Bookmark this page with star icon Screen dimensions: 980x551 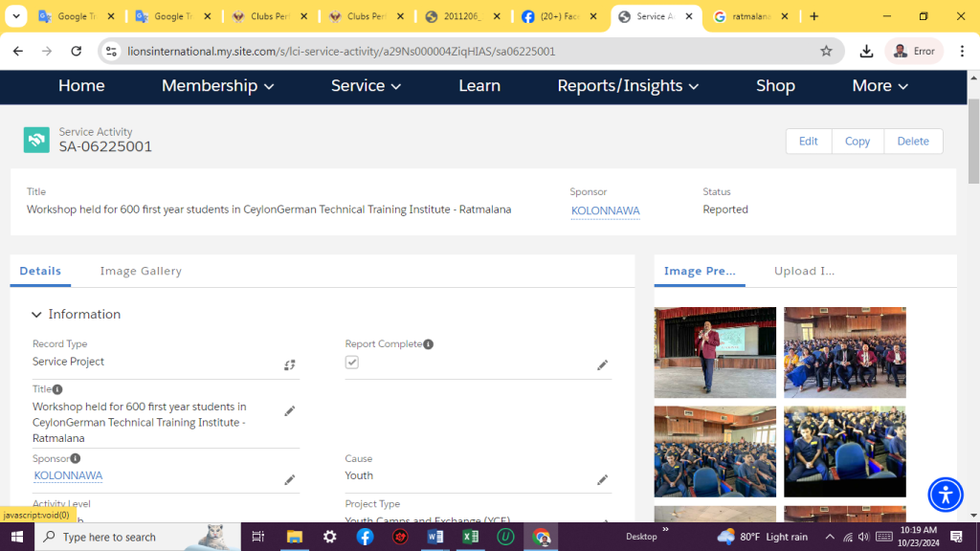(826, 52)
